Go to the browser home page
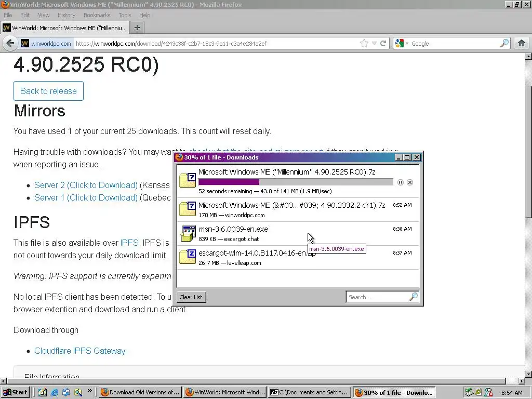 click(522, 43)
